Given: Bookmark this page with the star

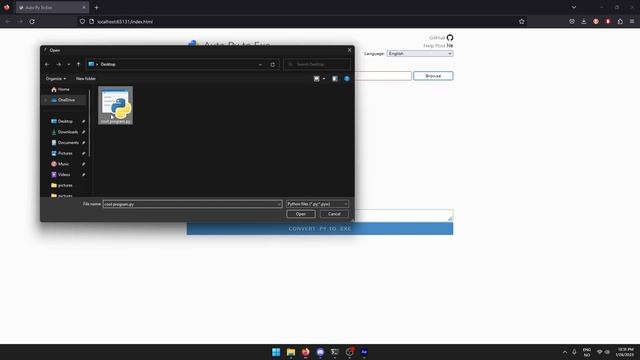Looking at the screenshot, I should pyautogui.click(x=521, y=22).
